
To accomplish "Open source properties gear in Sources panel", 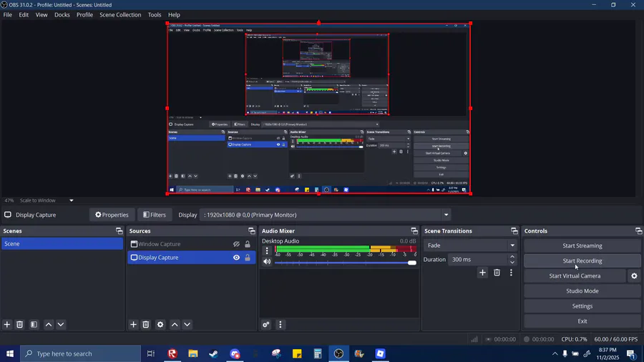I will [x=160, y=324].
